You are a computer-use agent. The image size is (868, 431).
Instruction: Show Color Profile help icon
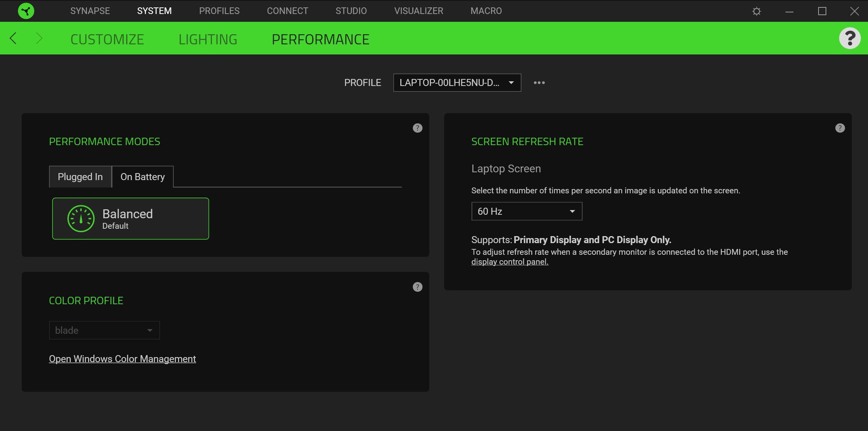tap(417, 287)
